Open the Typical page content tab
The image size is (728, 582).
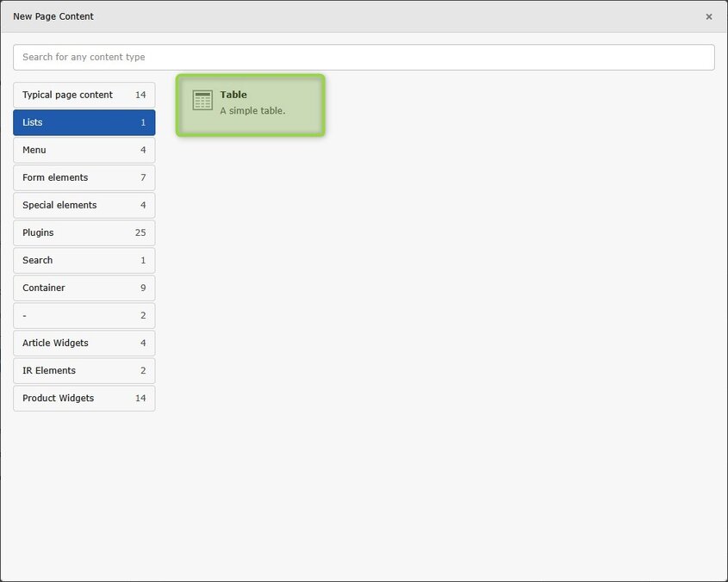pyautogui.click(x=84, y=95)
